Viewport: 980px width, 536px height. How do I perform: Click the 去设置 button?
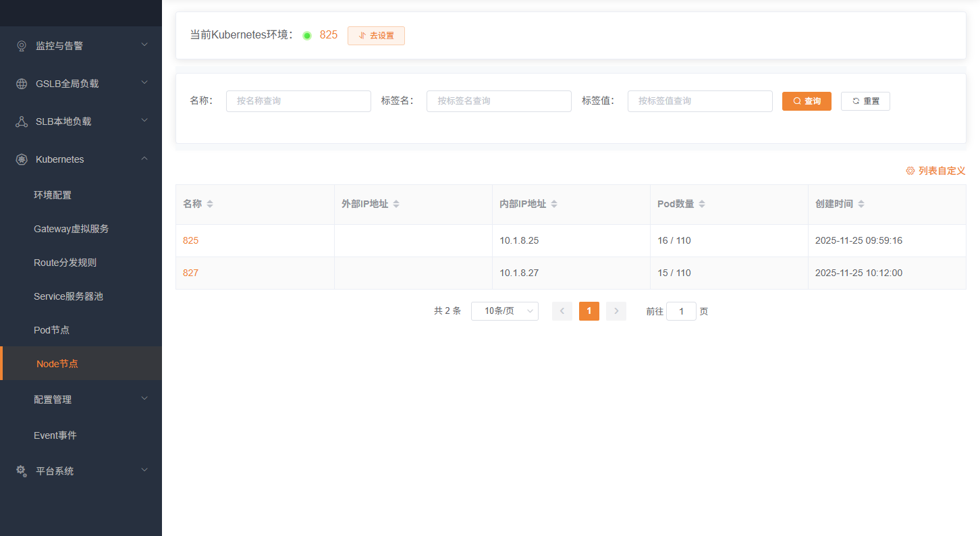point(376,36)
